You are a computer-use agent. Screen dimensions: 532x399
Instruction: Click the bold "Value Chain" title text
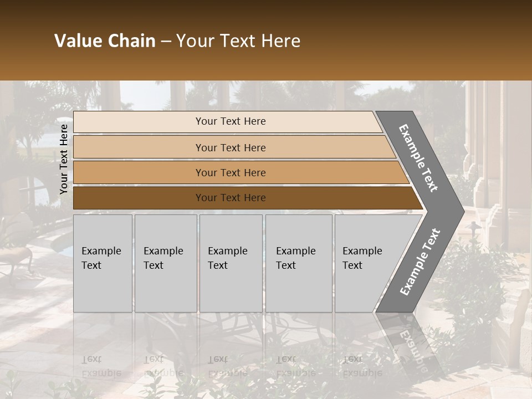click(x=105, y=41)
